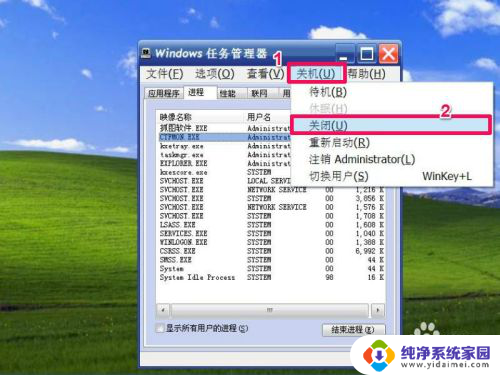Image resolution: width=500 pixels, height=375 pixels.
Task: Click the 结束进程 button
Action: pos(353,330)
